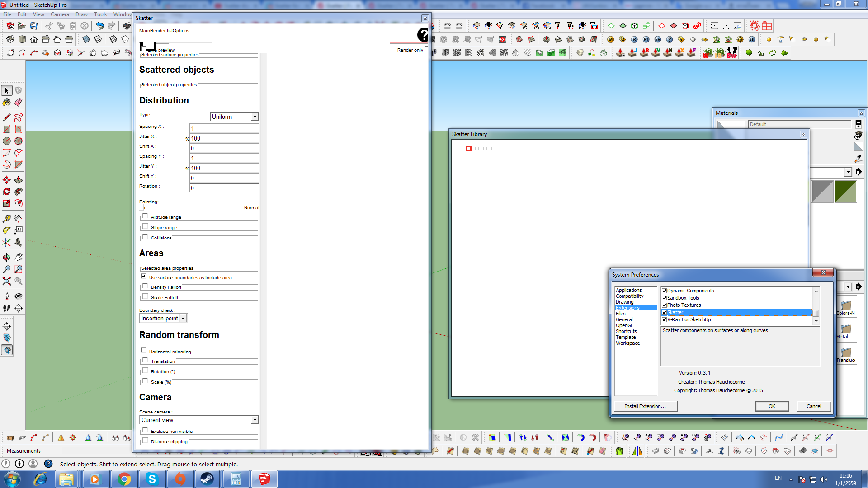Toggle Horizontal mirroring checkbox
Viewport: 868px width, 488px height.
click(143, 351)
